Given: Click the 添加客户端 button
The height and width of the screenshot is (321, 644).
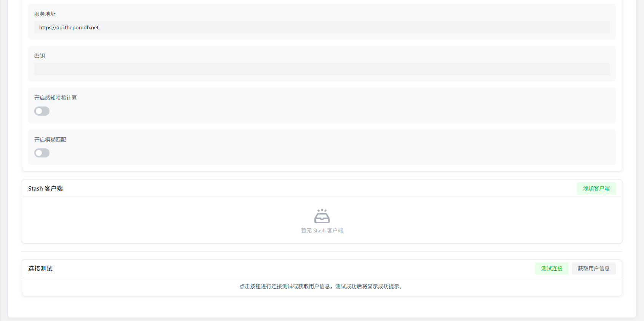Looking at the screenshot, I should pos(596,188).
